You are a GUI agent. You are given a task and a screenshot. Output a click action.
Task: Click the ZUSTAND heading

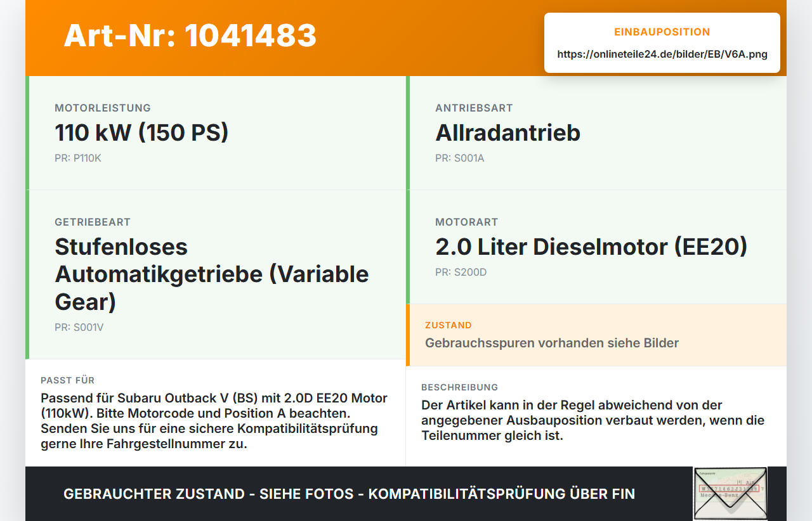[449, 325]
